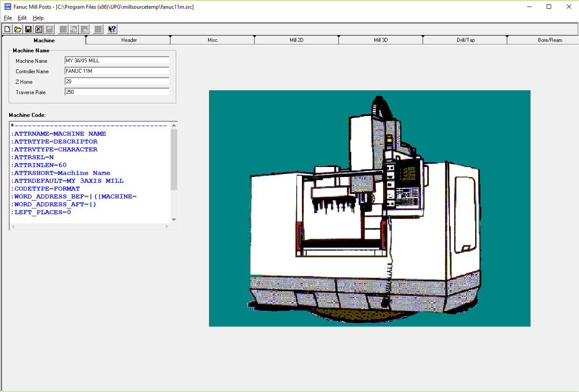The width and height of the screenshot is (579, 392).
Task: Click the line ':ATTRDEFAULT=MY 3AXIS MILL'
Action: 67,181
